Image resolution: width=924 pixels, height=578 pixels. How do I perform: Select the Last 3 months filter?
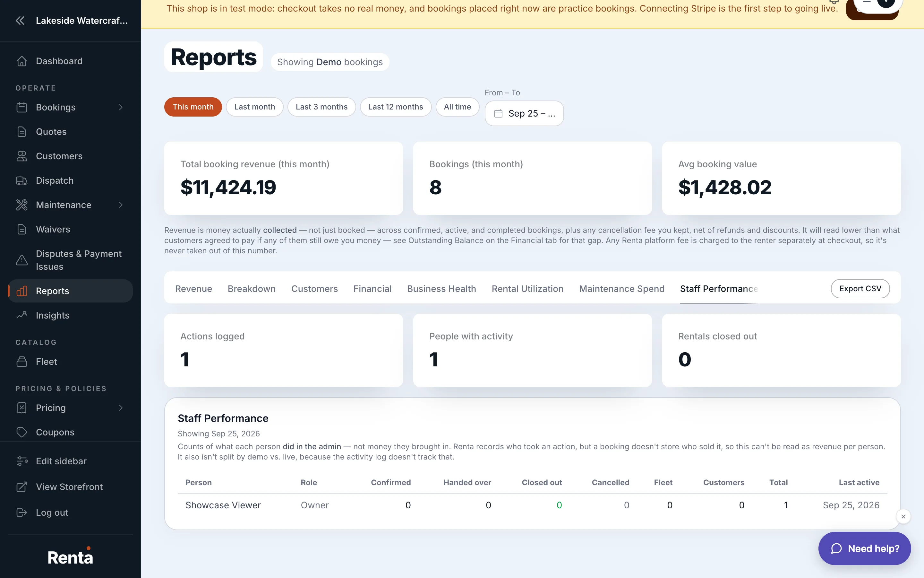(x=321, y=107)
